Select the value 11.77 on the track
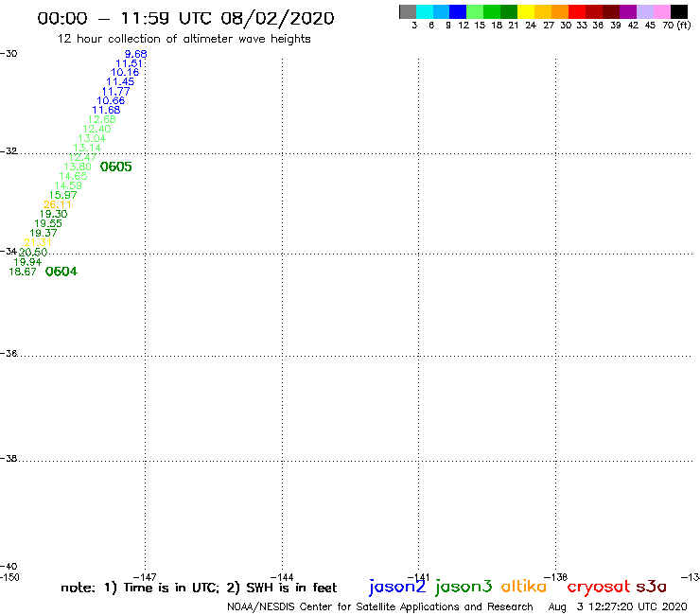Image resolution: width=700 pixels, height=615 pixels. click(115, 91)
